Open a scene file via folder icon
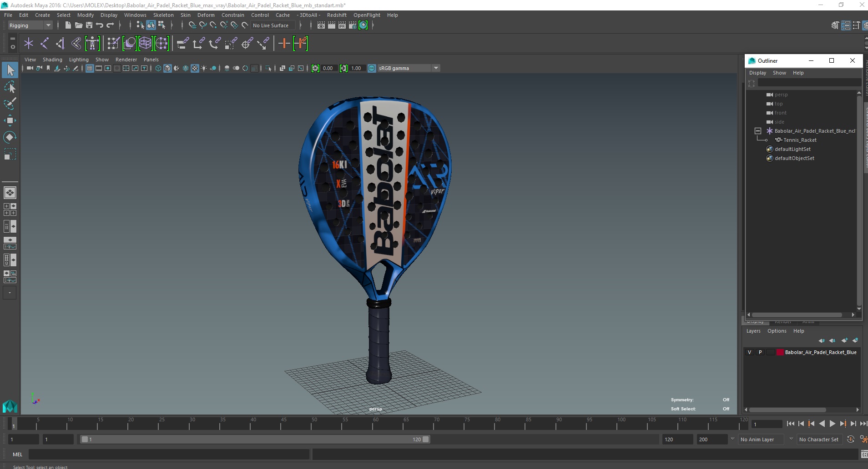The height and width of the screenshot is (469, 868). [78, 25]
